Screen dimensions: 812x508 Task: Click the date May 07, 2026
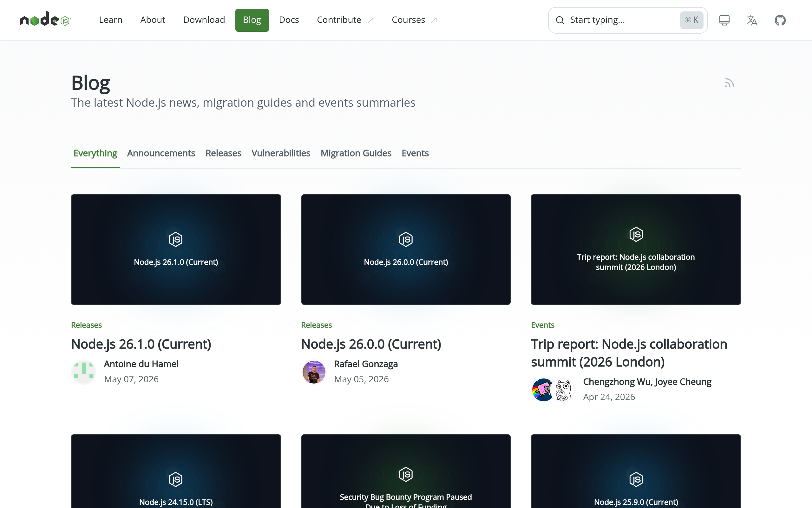(131, 379)
